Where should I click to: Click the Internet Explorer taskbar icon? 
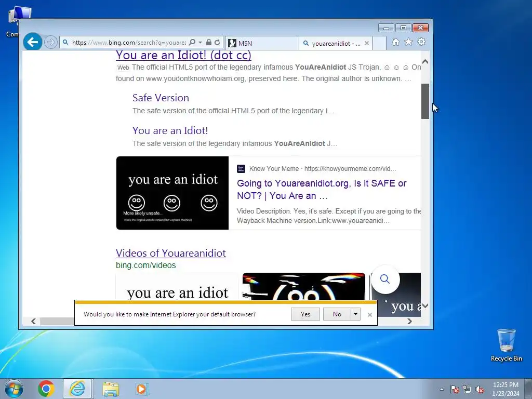pyautogui.click(x=77, y=389)
